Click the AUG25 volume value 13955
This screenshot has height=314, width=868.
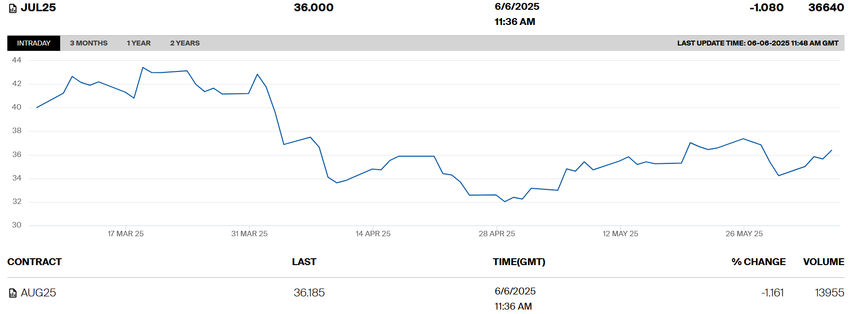pyautogui.click(x=829, y=292)
